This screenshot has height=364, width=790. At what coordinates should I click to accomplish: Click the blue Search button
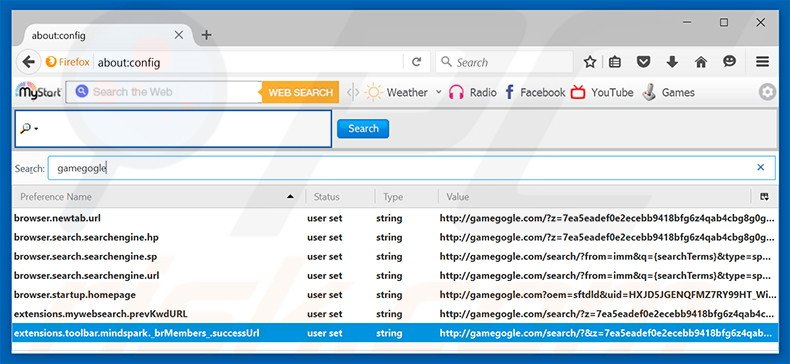pos(363,129)
